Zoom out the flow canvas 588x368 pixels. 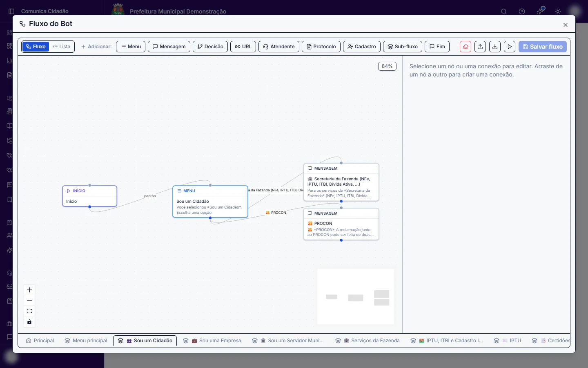(29, 301)
